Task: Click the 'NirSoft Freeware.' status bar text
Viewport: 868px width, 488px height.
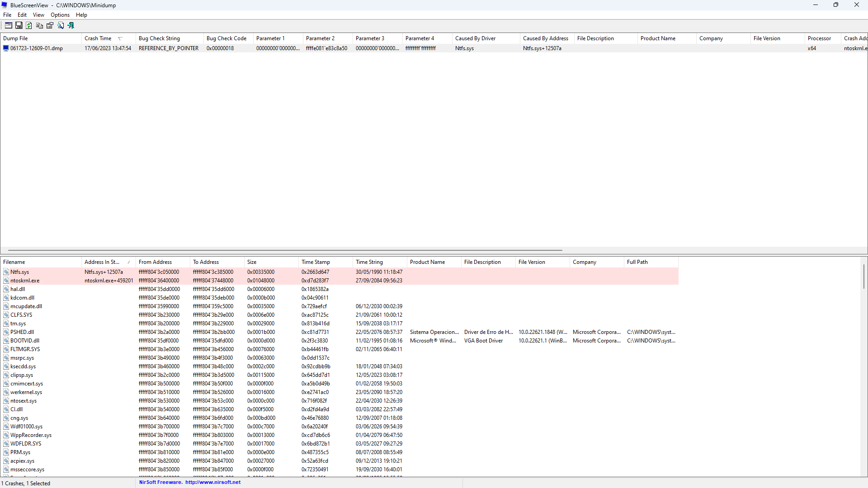Action: (160, 482)
